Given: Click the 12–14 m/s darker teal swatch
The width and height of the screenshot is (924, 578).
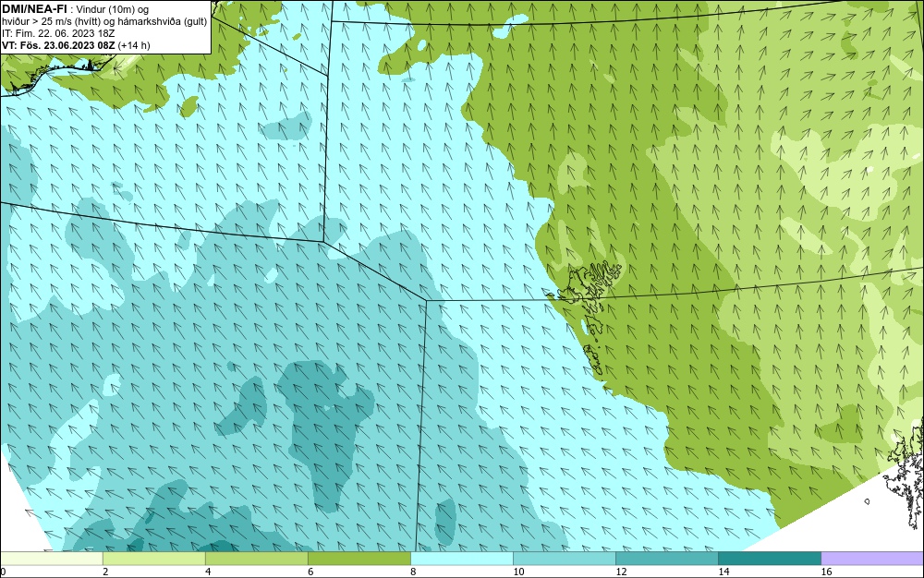Looking at the screenshot, I should coord(666,559).
